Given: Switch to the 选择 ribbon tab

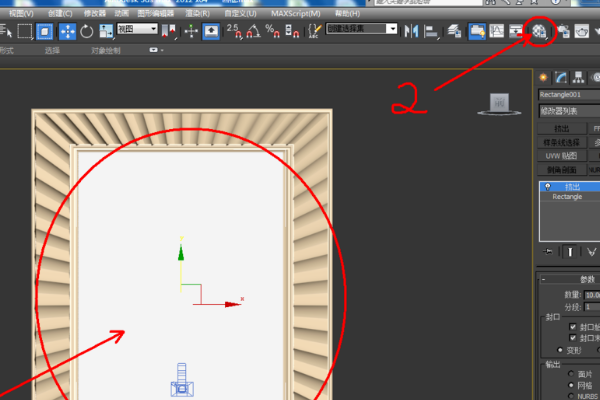Looking at the screenshot, I should [x=52, y=51].
